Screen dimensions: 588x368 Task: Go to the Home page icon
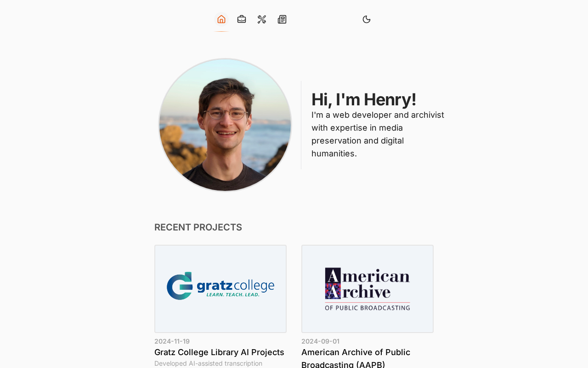221,19
